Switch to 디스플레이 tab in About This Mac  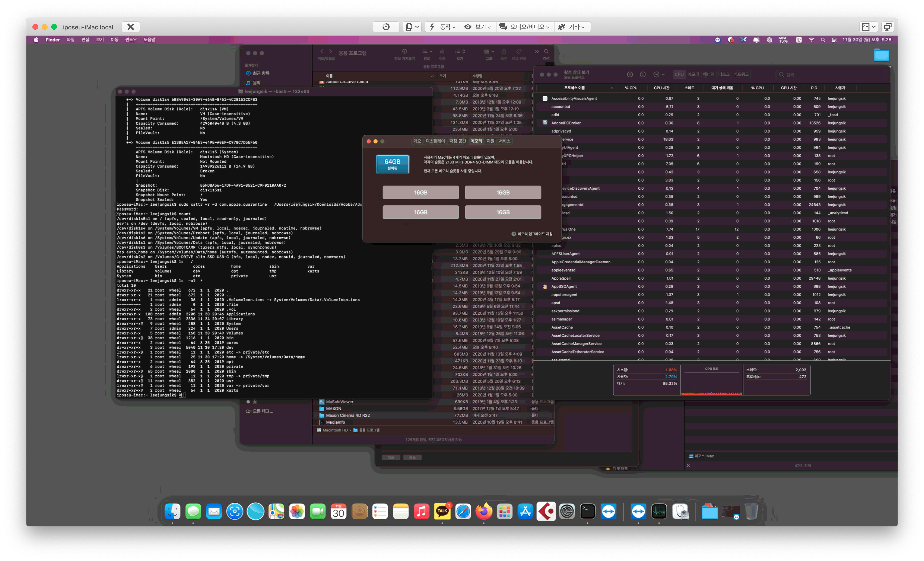click(x=435, y=141)
